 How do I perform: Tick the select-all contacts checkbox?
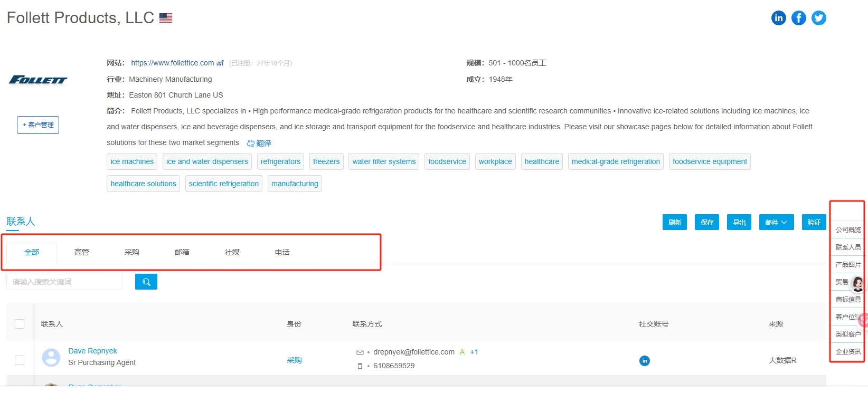coord(20,324)
